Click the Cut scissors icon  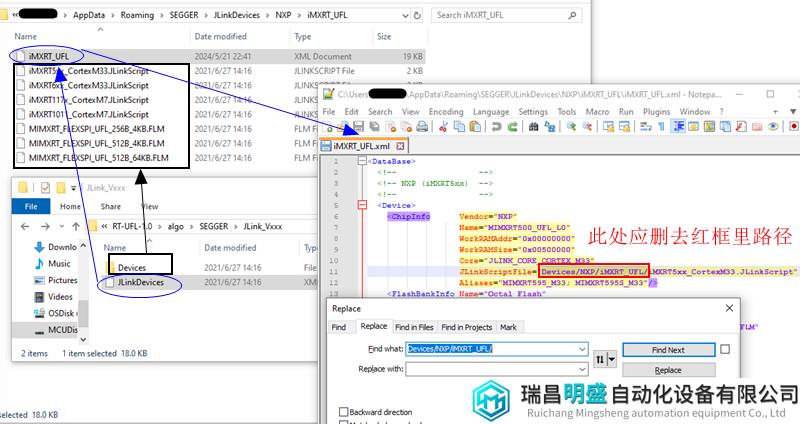pos(443,126)
